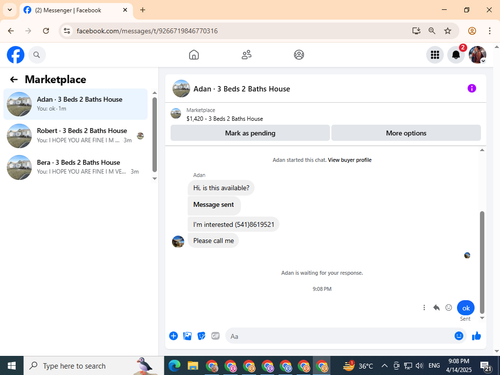
Task: Click the Adan chat header name
Action: [242, 89]
